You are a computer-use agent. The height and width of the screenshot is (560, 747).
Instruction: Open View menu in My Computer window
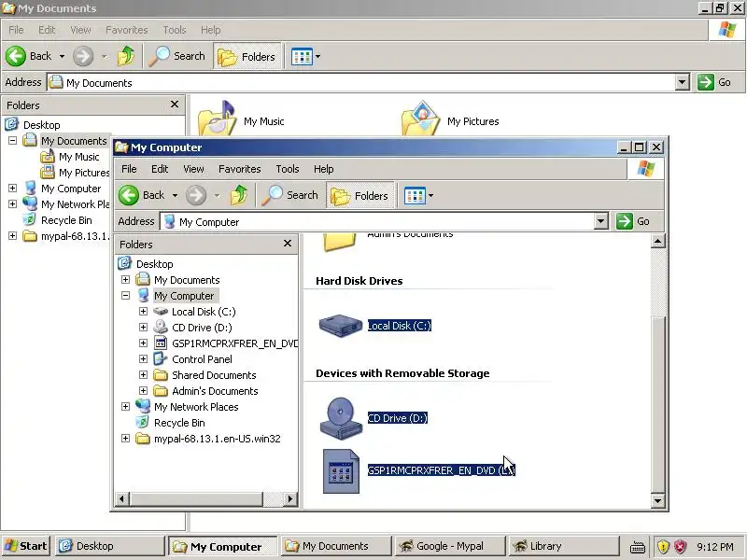coord(193,169)
